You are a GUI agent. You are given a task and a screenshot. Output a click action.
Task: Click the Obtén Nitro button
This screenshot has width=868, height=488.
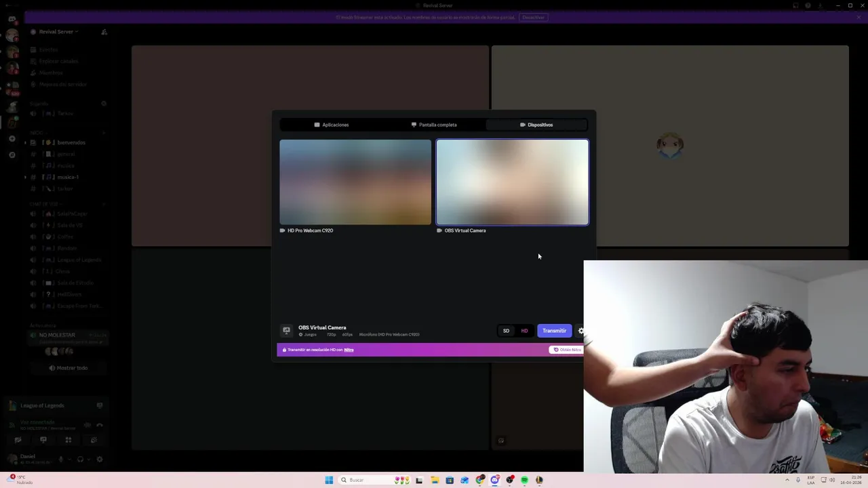pos(566,350)
